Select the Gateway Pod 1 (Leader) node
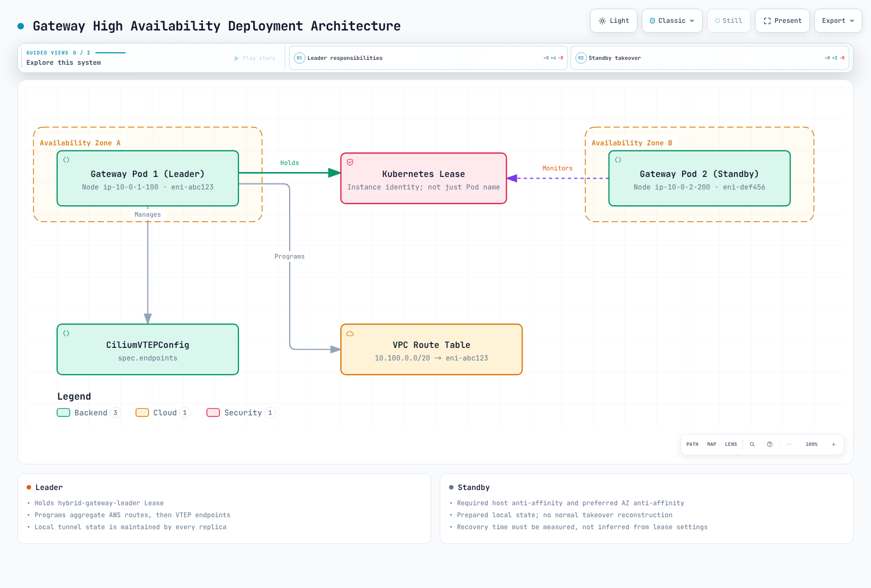Viewport: 871px width, 588px height. 148,179
